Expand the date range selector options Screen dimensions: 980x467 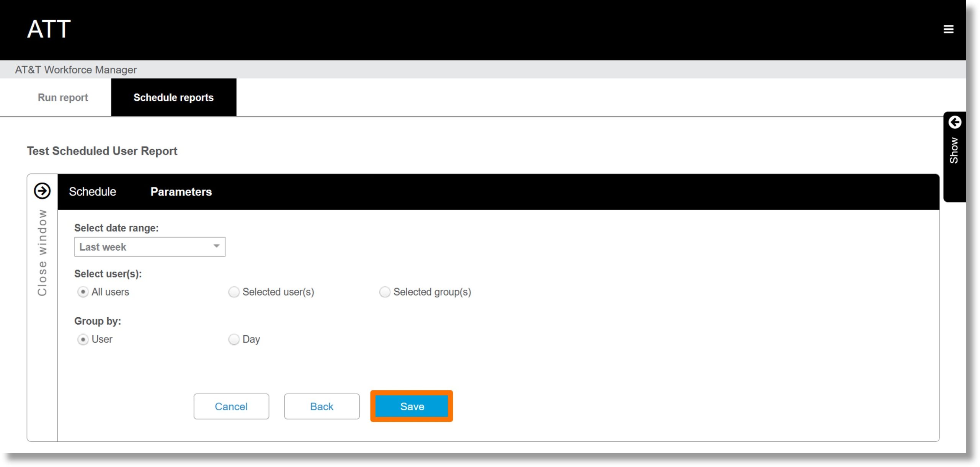[x=216, y=246]
